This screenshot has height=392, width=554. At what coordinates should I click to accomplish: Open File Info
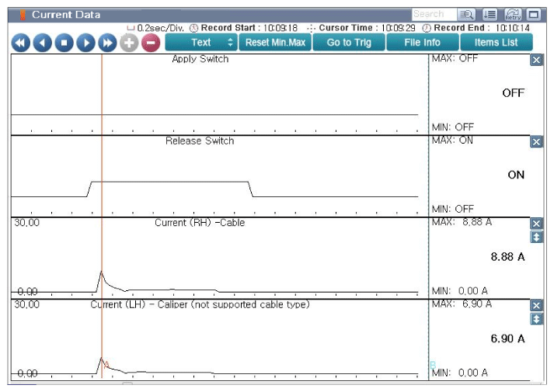pyautogui.click(x=423, y=43)
